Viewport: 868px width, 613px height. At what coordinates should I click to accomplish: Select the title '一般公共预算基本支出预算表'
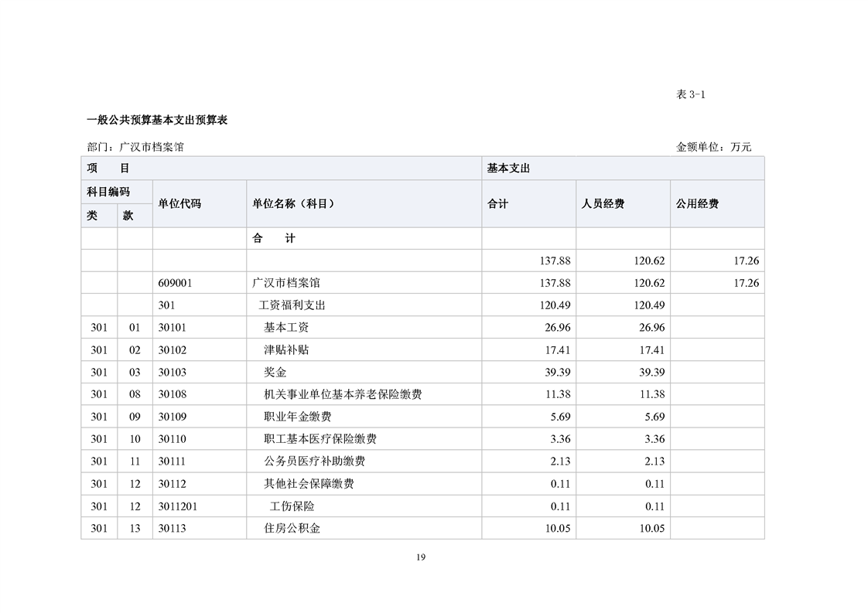pyautogui.click(x=157, y=120)
